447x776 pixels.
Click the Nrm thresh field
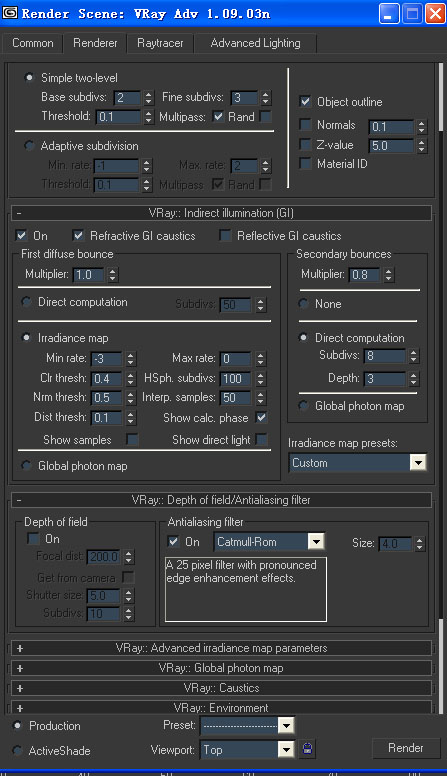106,398
